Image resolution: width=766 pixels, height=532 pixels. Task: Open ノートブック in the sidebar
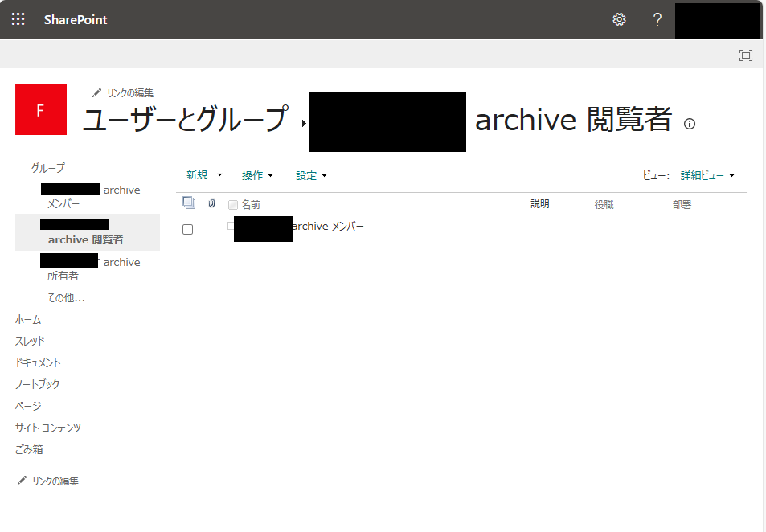[x=37, y=384]
